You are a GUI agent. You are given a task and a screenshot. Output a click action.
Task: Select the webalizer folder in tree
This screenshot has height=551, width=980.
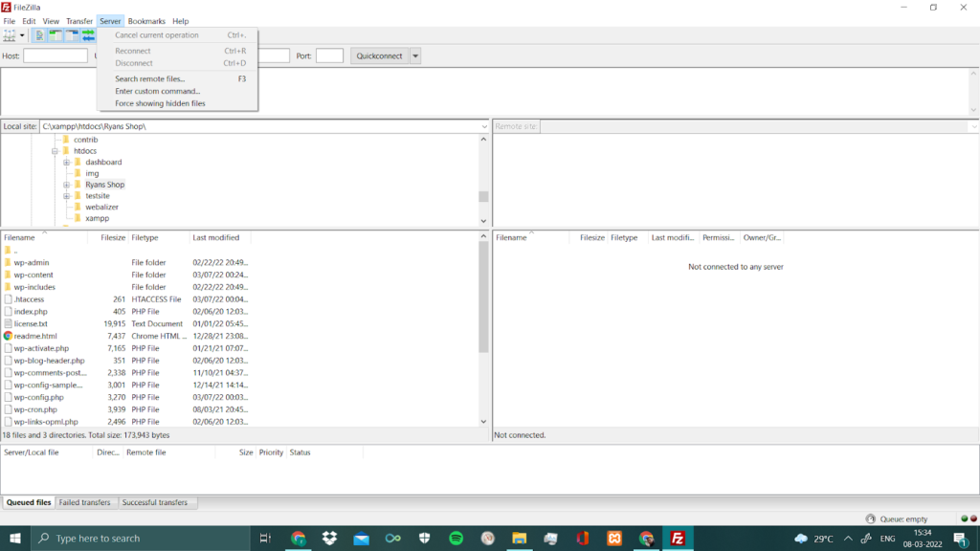101,208
